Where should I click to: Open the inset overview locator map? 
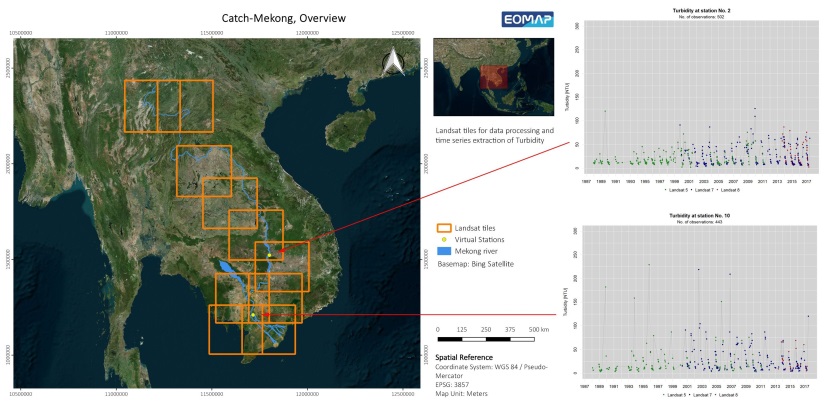(491, 78)
